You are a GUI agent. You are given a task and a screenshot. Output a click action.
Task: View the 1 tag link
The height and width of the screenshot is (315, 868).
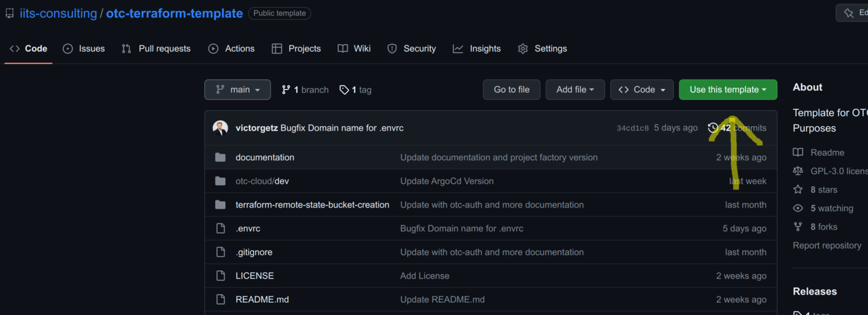point(356,90)
